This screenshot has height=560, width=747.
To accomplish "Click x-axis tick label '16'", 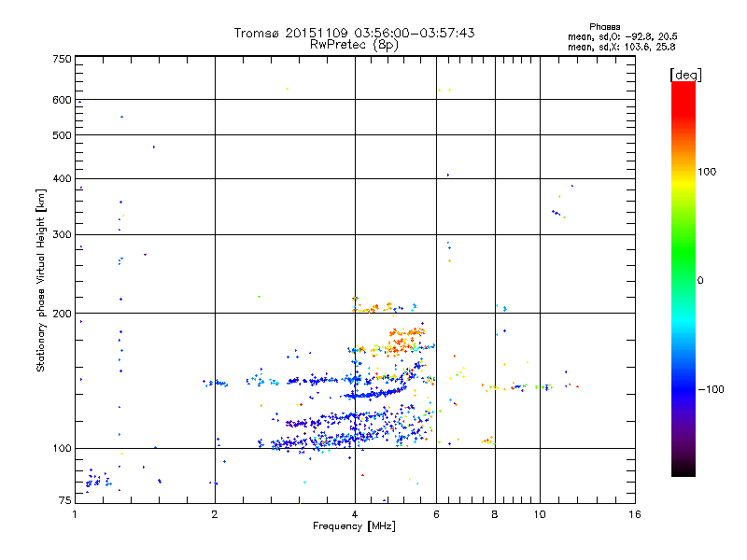I will tap(635, 514).
